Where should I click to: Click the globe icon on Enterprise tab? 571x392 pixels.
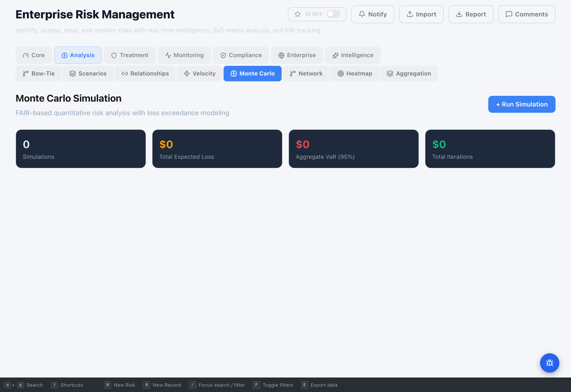[x=281, y=55]
